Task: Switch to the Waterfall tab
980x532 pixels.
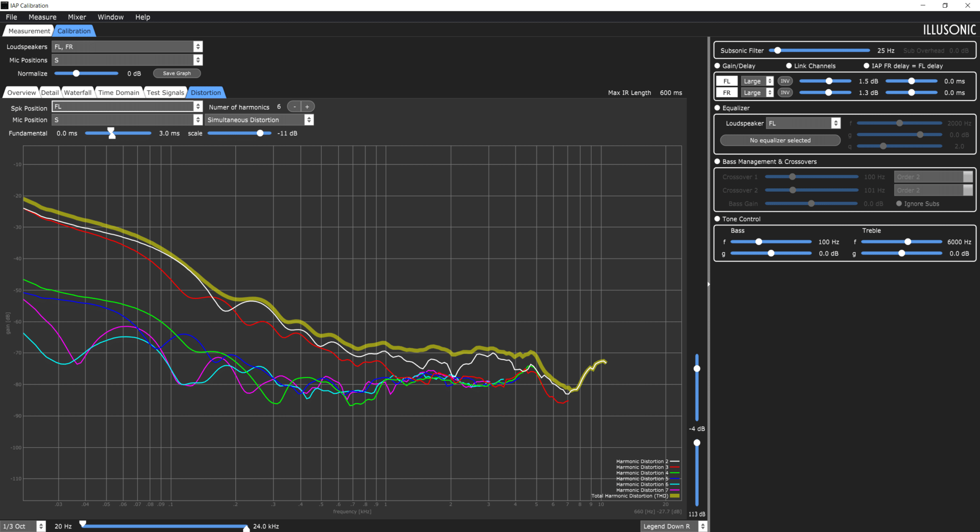Action: [x=78, y=92]
